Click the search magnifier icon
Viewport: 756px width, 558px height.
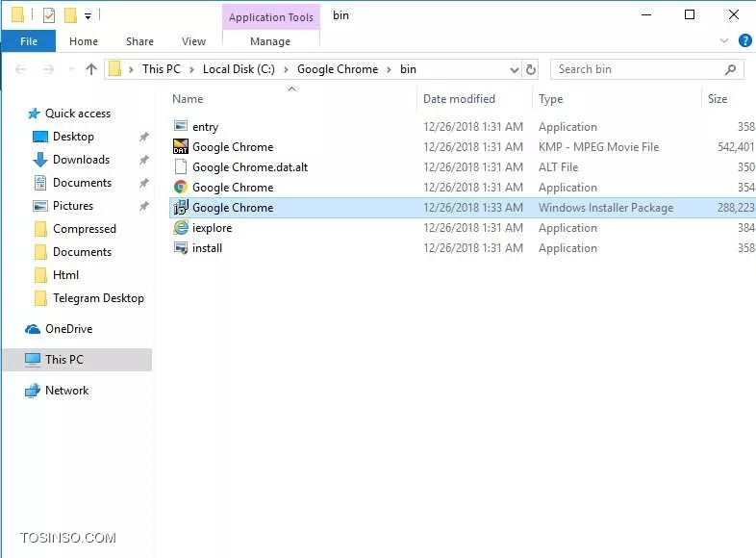(730, 69)
